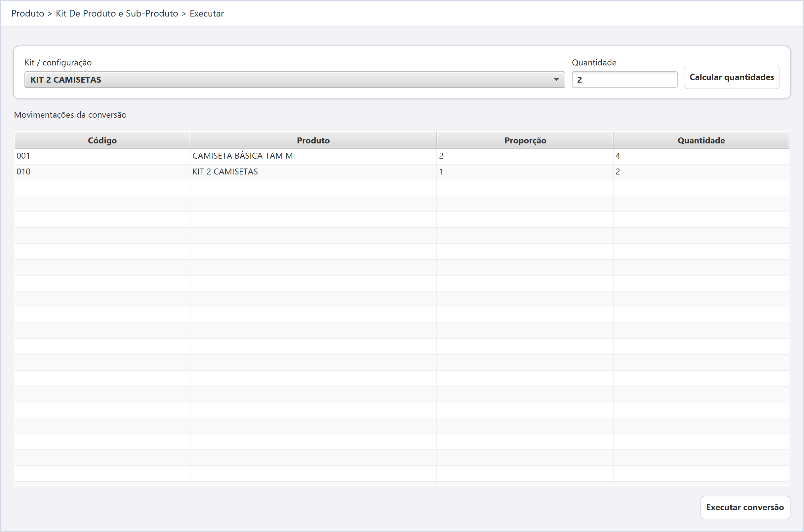Click proportion value 1 in KIT row
804x532 pixels.
pos(525,172)
